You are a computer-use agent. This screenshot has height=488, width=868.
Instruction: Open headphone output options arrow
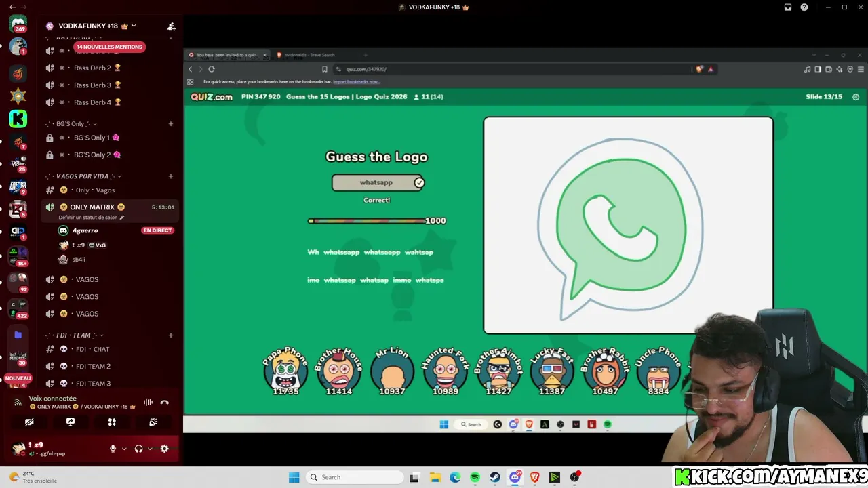[x=150, y=449]
